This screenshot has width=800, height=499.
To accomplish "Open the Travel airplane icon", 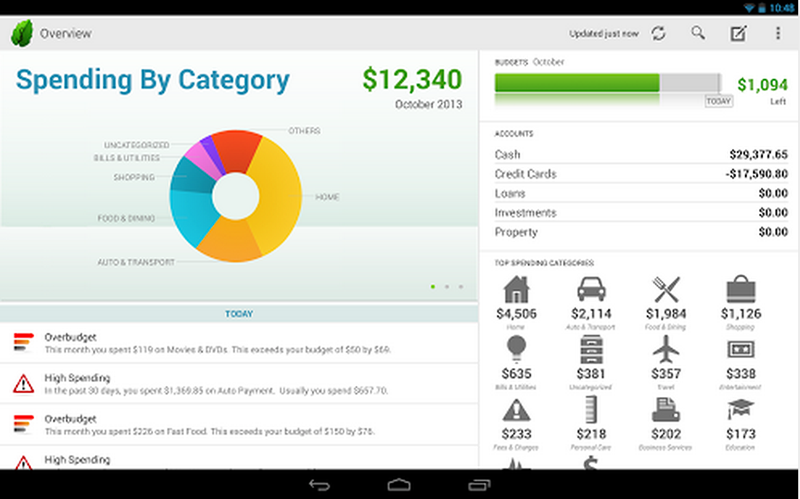I will [666, 350].
